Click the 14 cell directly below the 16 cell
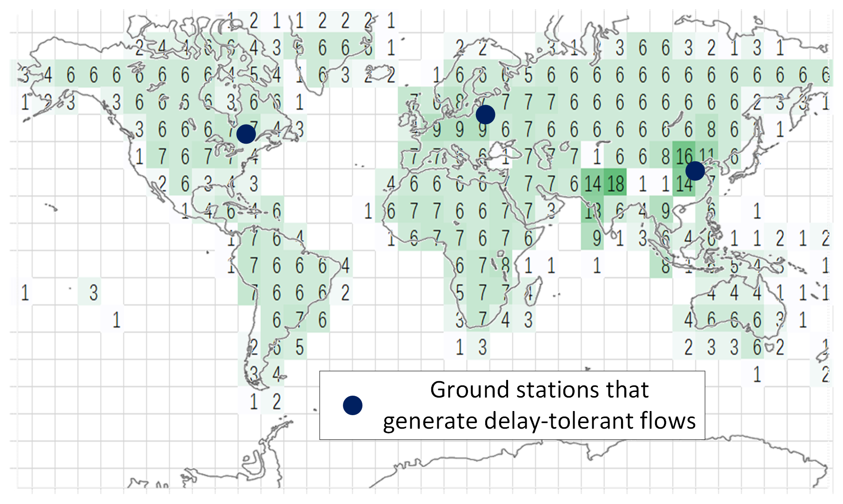The width and height of the screenshot is (843, 504). pyautogui.click(x=684, y=183)
